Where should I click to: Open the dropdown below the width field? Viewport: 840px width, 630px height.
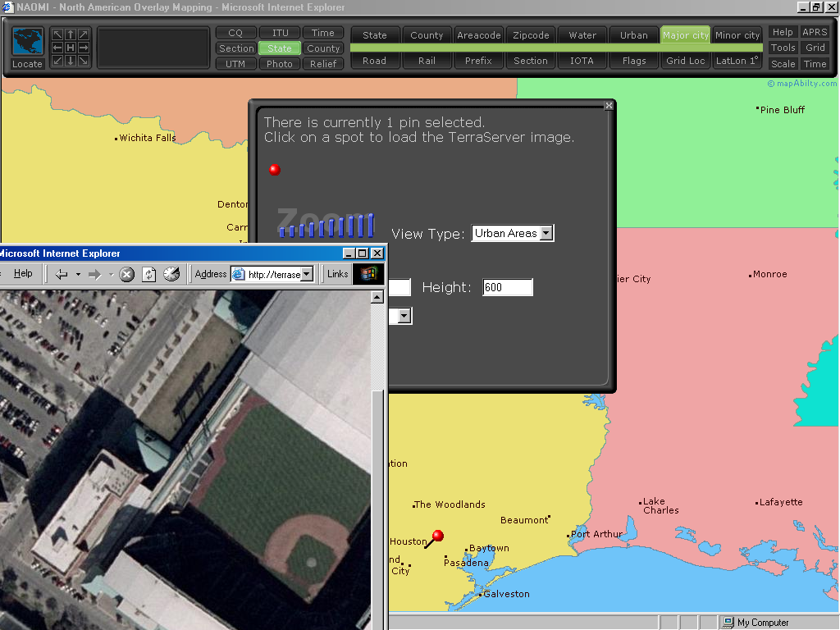pyautogui.click(x=405, y=316)
